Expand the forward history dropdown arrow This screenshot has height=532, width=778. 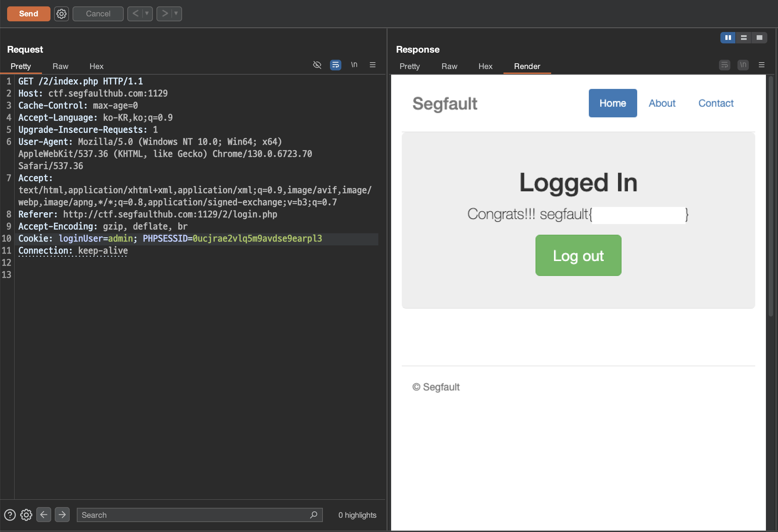coord(176,14)
